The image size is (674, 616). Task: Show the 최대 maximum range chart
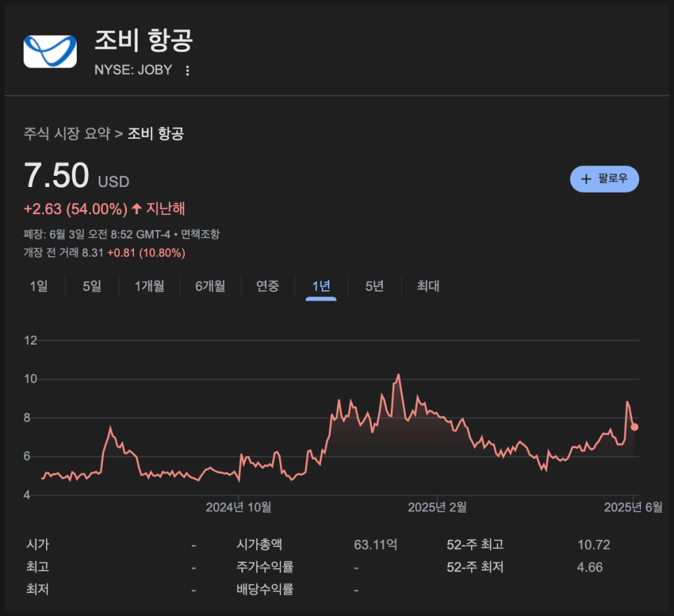coord(428,286)
